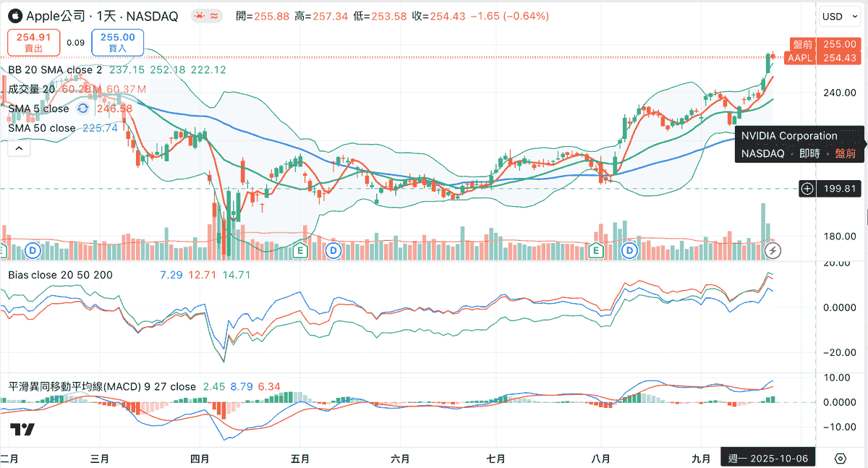Click the Apple logo beside the symbol name
The width and height of the screenshot is (868, 468).
tap(15, 16)
